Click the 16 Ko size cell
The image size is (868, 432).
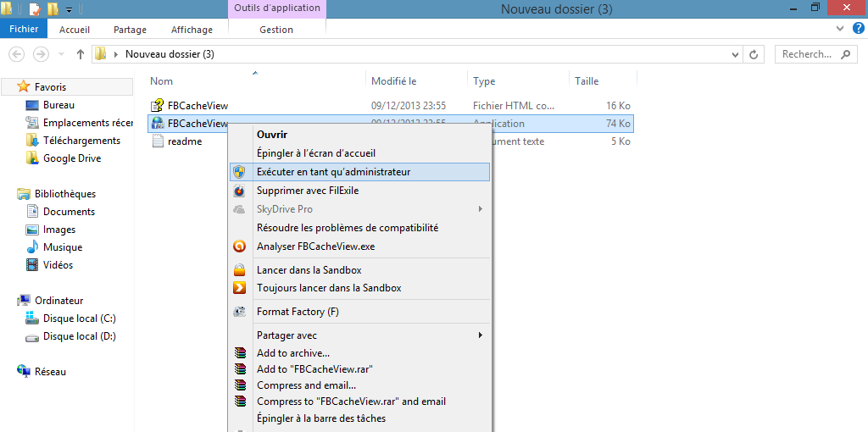[x=618, y=106]
